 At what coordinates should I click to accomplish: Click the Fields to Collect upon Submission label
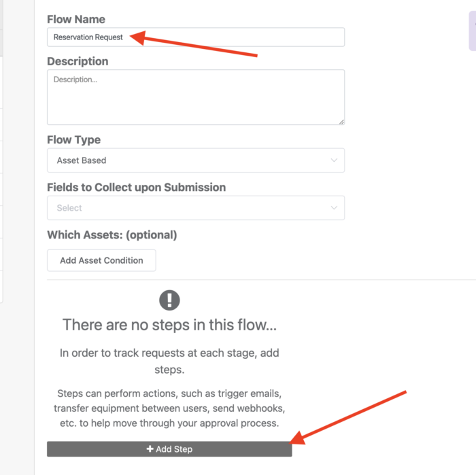point(136,187)
